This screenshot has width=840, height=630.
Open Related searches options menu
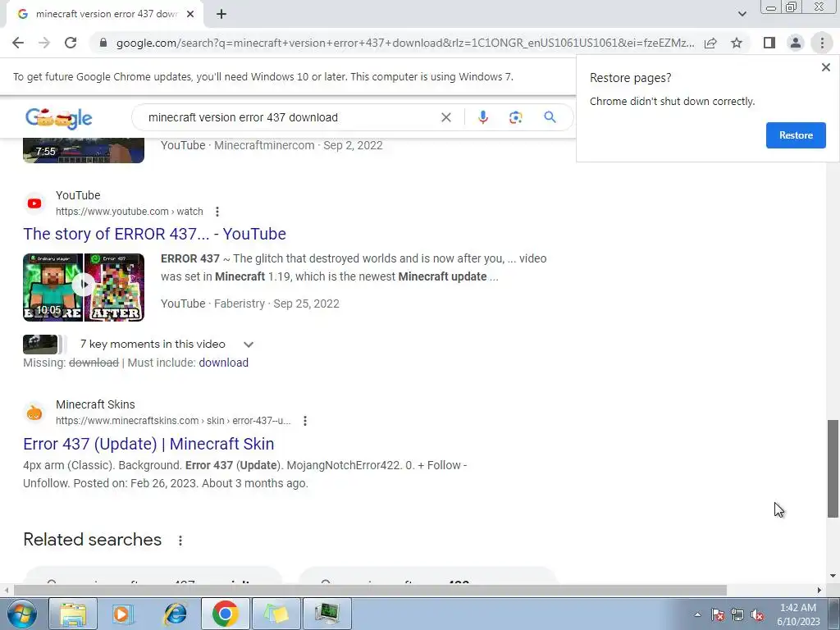coord(180,541)
